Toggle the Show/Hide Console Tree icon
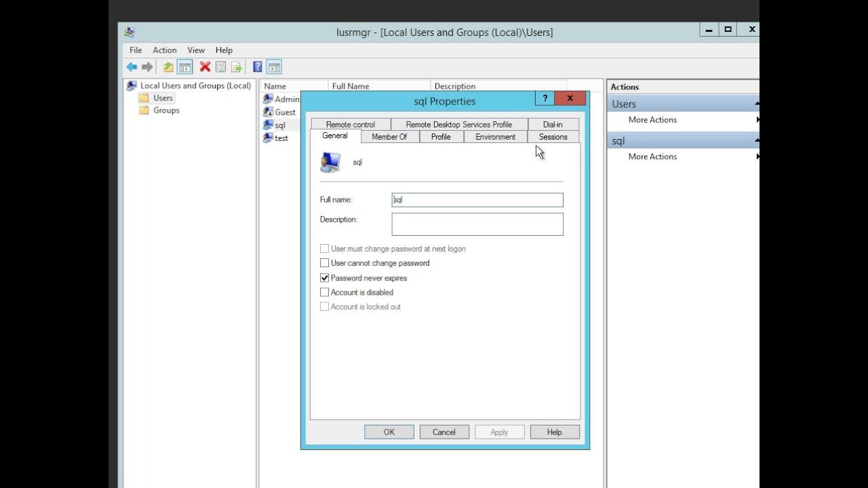This screenshot has width=868, height=488. 185,67
